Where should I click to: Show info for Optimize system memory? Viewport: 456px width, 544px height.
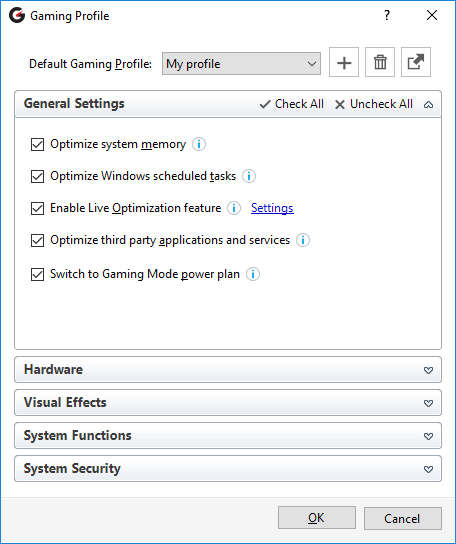199,144
